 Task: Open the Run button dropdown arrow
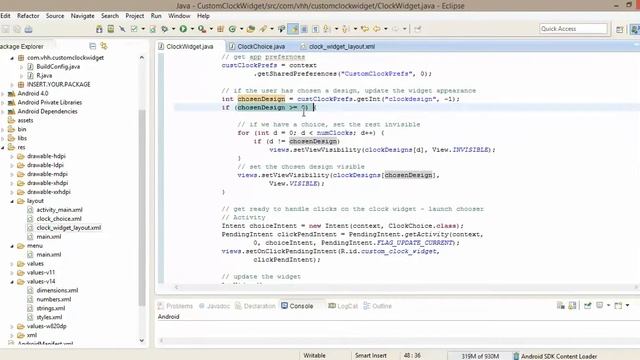pyautogui.click(x=192, y=29)
